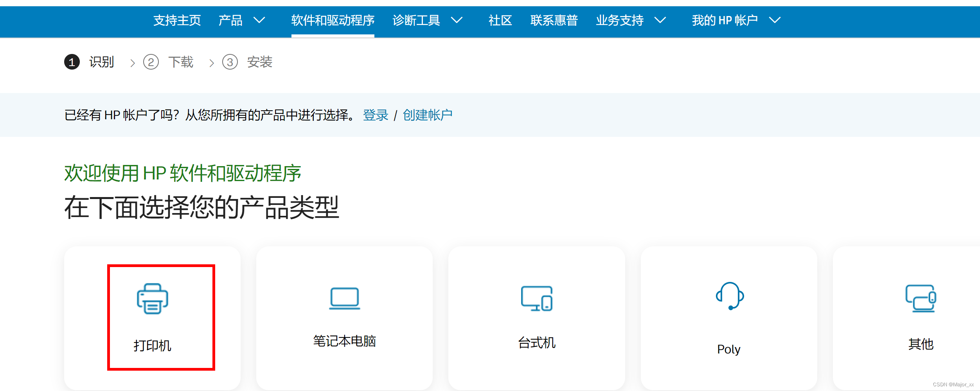The height and width of the screenshot is (391, 980).
Task: Open the 业务支持 menu
Action: [x=620, y=20]
